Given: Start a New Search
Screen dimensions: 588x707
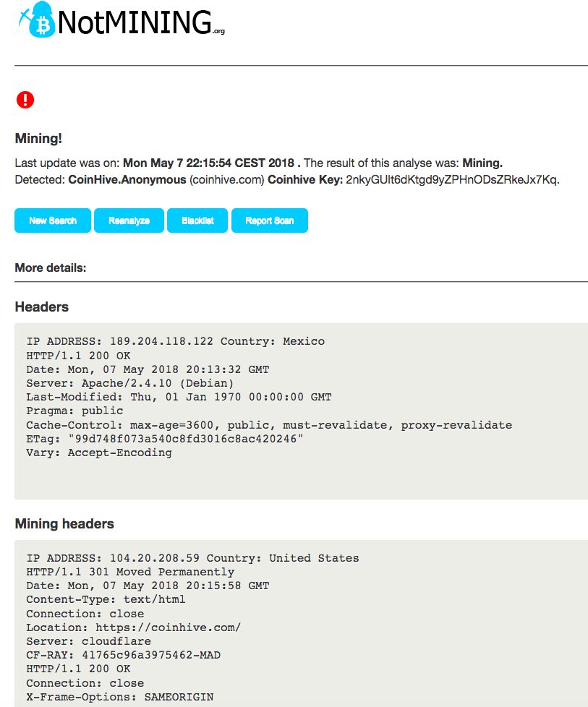Looking at the screenshot, I should pos(53,220).
